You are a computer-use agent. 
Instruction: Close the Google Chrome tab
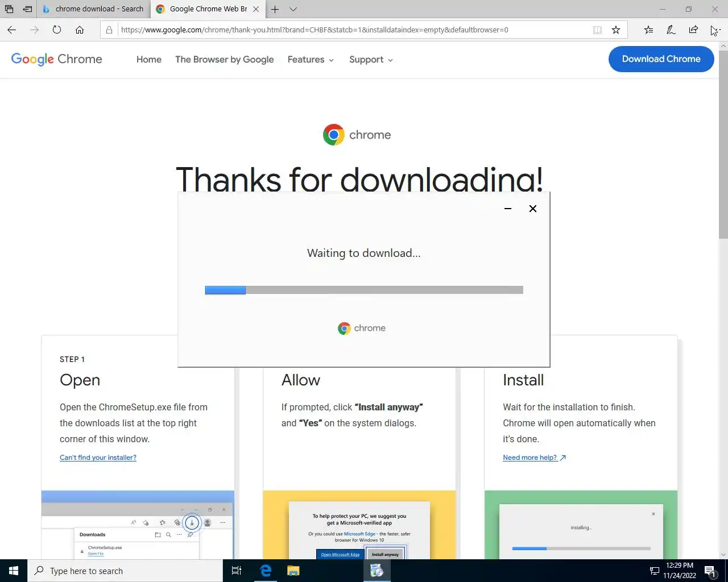pyautogui.click(x=256, y=9)
